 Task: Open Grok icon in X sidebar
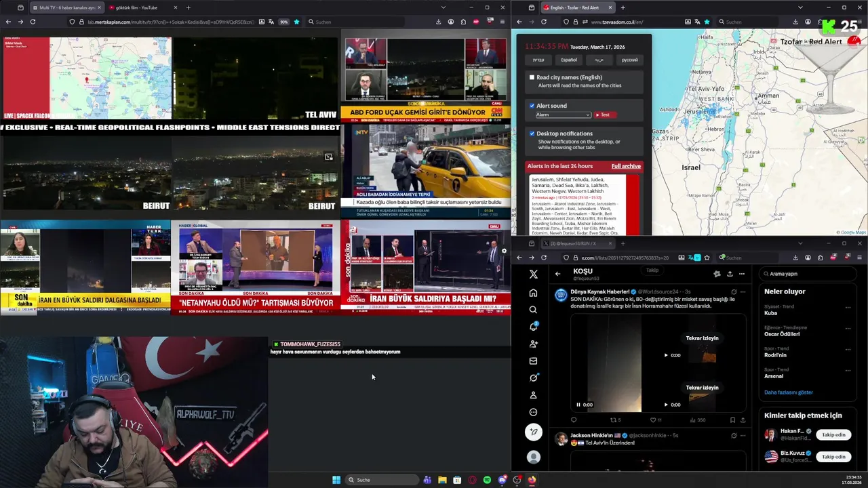tap(533, 378)
